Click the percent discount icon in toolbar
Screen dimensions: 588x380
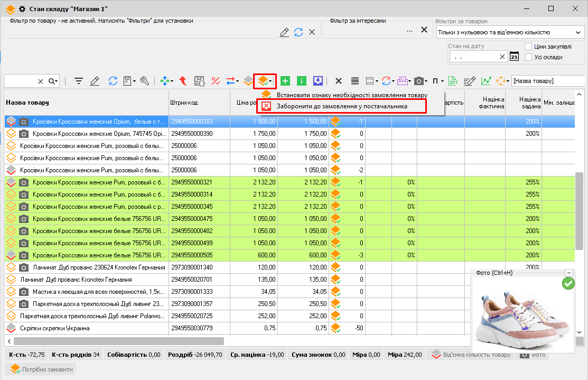tap(216, 81)
